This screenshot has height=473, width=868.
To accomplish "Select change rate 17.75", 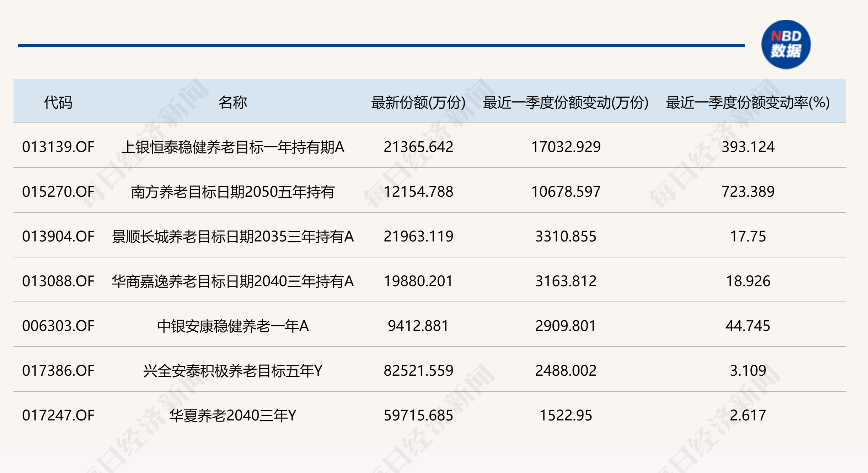I will coord(748,236).
